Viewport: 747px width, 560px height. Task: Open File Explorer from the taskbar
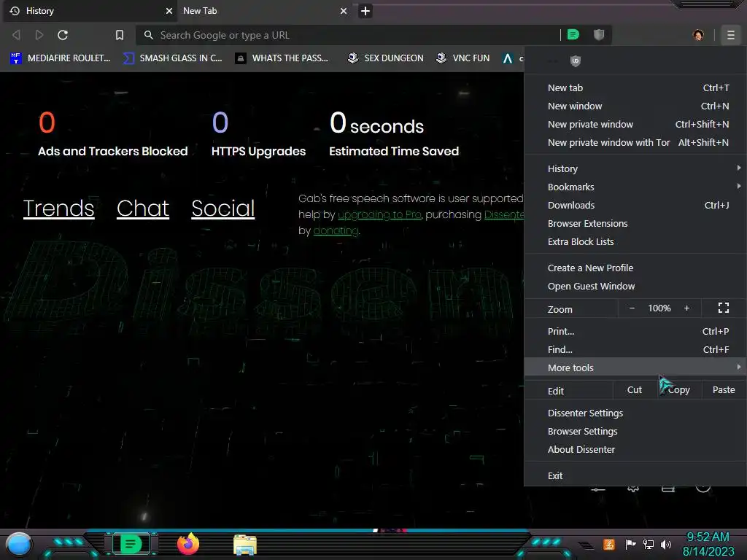click(x=245, y=545)
